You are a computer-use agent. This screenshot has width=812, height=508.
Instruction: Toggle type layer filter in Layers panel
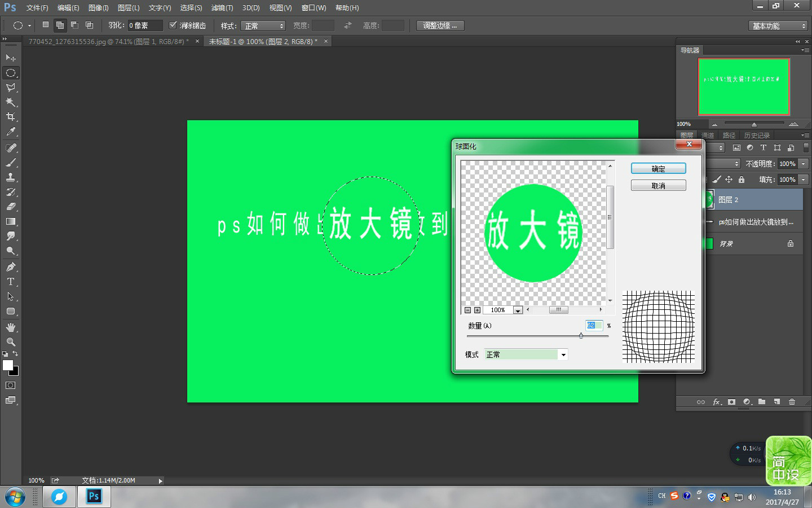(764, 148)
